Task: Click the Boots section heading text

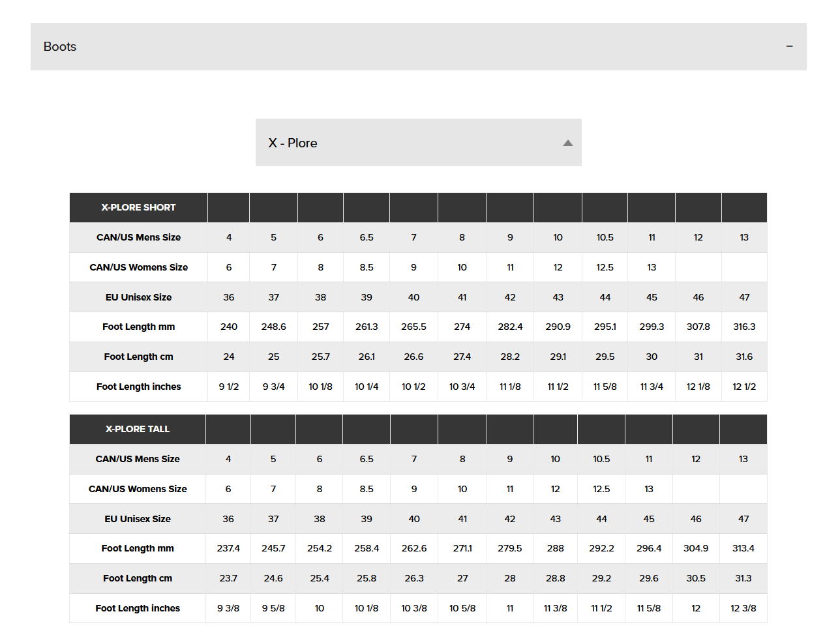Action: coord(60,47)
